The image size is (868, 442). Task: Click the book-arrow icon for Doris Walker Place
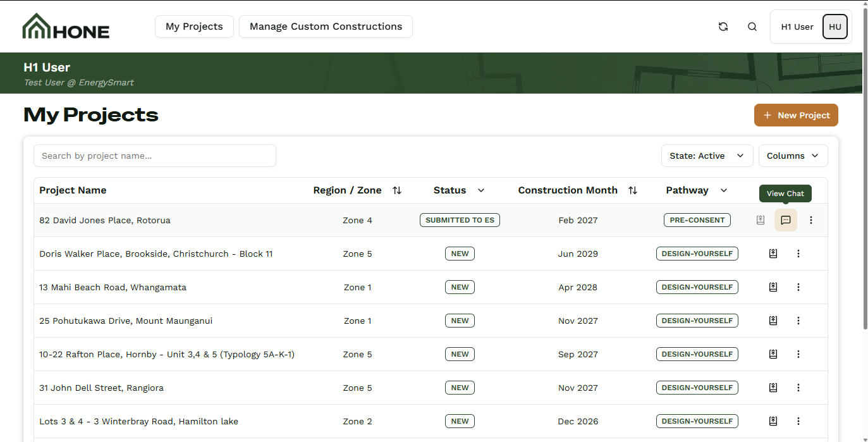click(x=773, y=254)
